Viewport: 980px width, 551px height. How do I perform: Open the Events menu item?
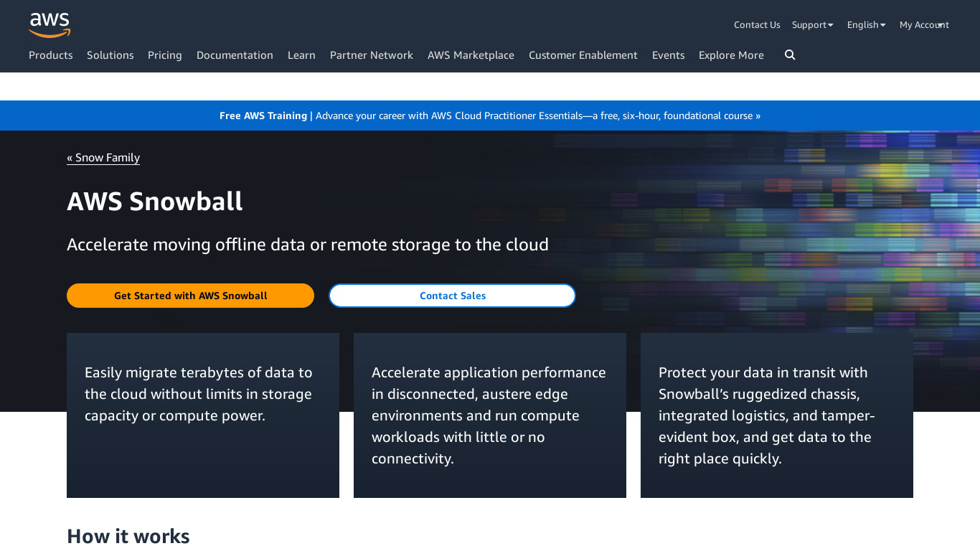[x=669, y=55]
